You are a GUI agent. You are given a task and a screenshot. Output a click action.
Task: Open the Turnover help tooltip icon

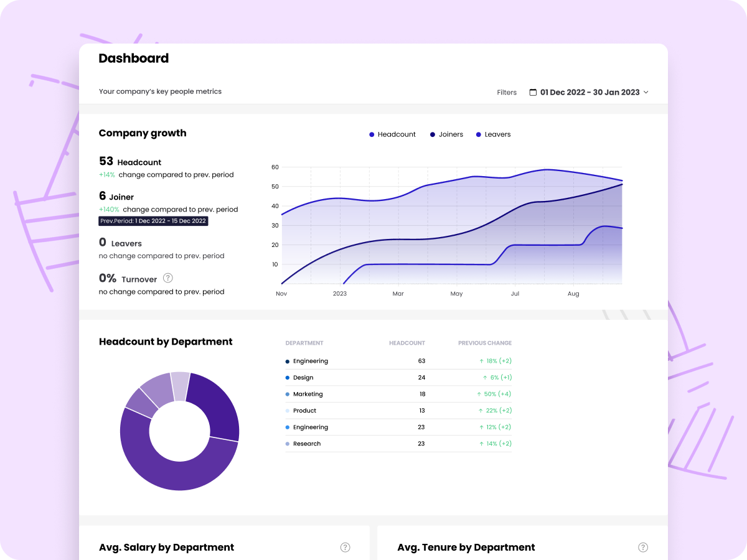pyautogui.click(x=167, y=278)
